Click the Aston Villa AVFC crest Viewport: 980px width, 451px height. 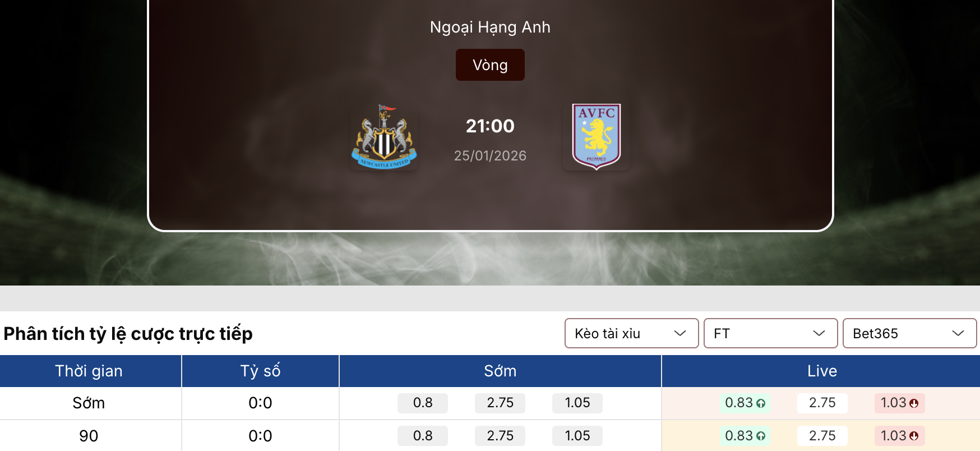(596, 136)
